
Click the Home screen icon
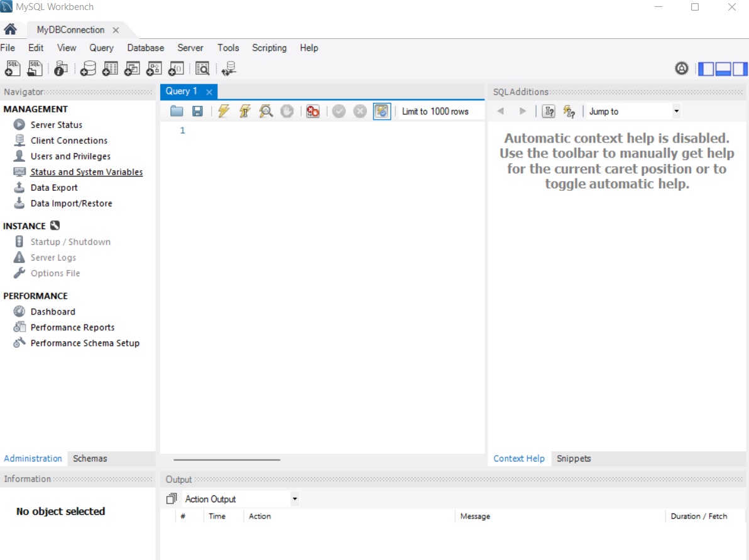[x=10, y=30]
